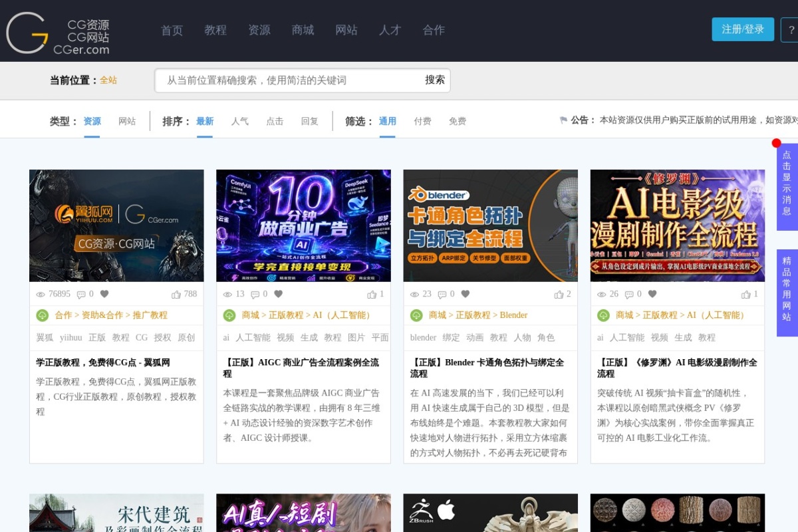The image size is (798, 532).
Task: Select the 资源 type filter tab
Action: pyautogui.click(x=92, y=121)
